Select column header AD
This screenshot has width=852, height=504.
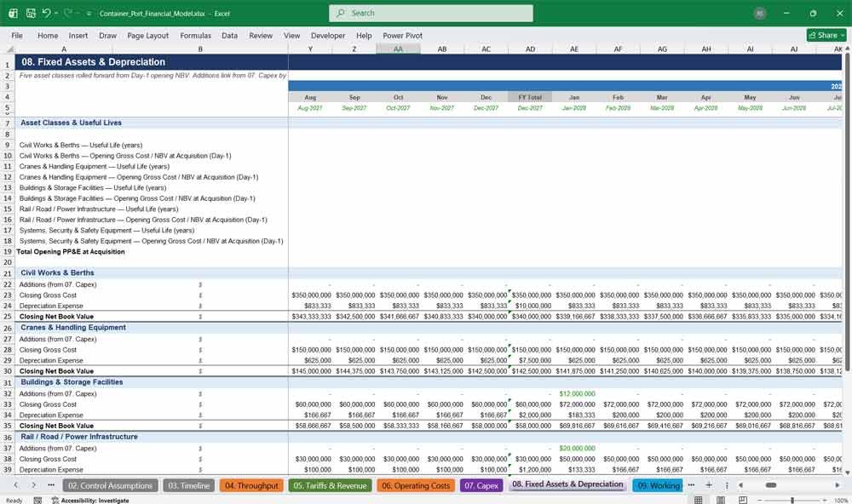pyautogui.click(x=530, y=49)
